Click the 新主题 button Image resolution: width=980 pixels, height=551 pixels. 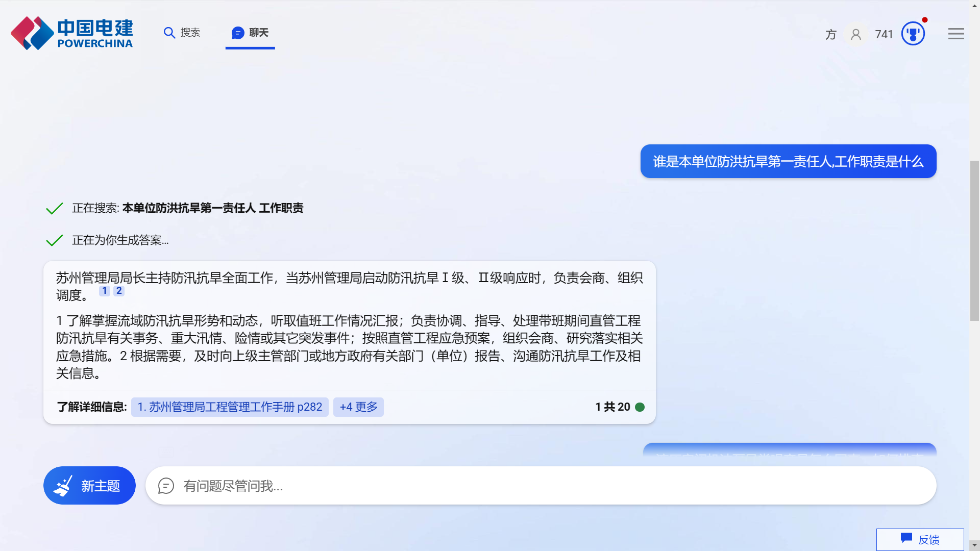[89, 486]
